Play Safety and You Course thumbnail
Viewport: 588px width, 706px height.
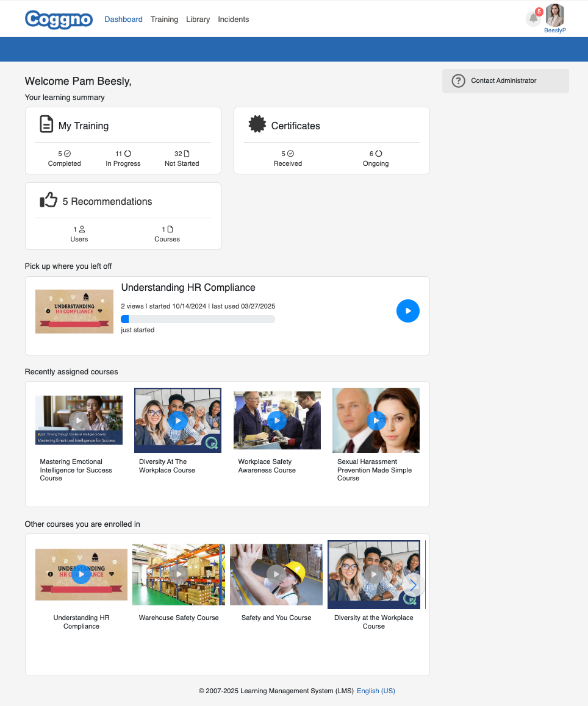276,574
